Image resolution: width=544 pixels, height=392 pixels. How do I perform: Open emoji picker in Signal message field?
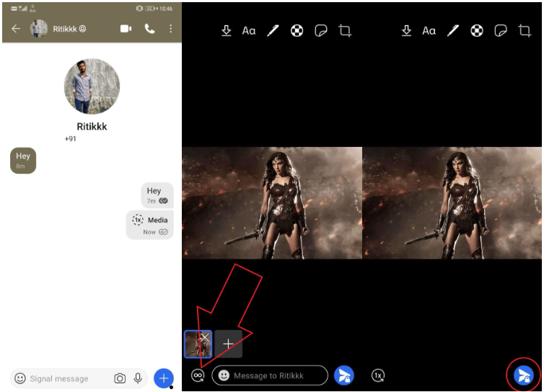(x=20, y=378)
